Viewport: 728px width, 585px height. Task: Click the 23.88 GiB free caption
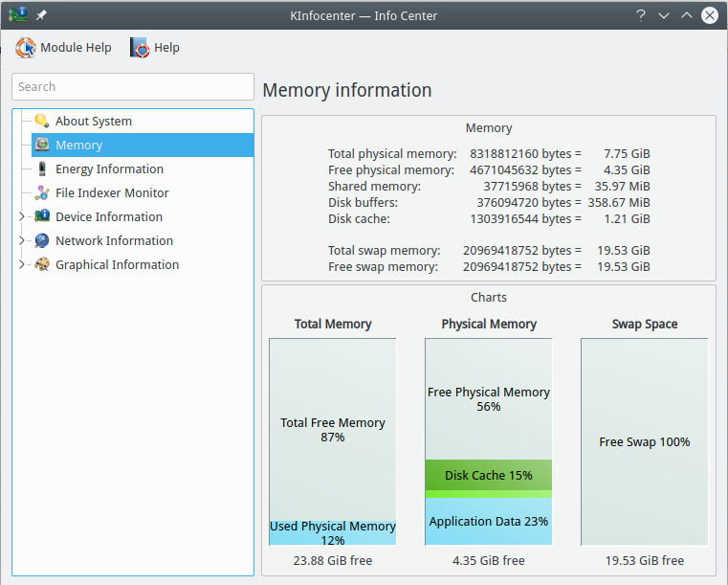332,561
